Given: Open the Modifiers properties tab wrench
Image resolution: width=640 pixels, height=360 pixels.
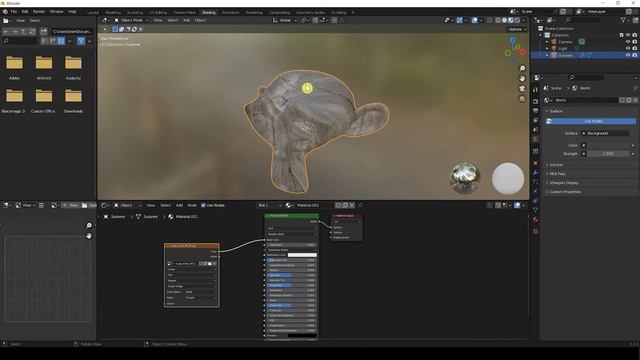Looking at the screenshot, I should (536, 173).
